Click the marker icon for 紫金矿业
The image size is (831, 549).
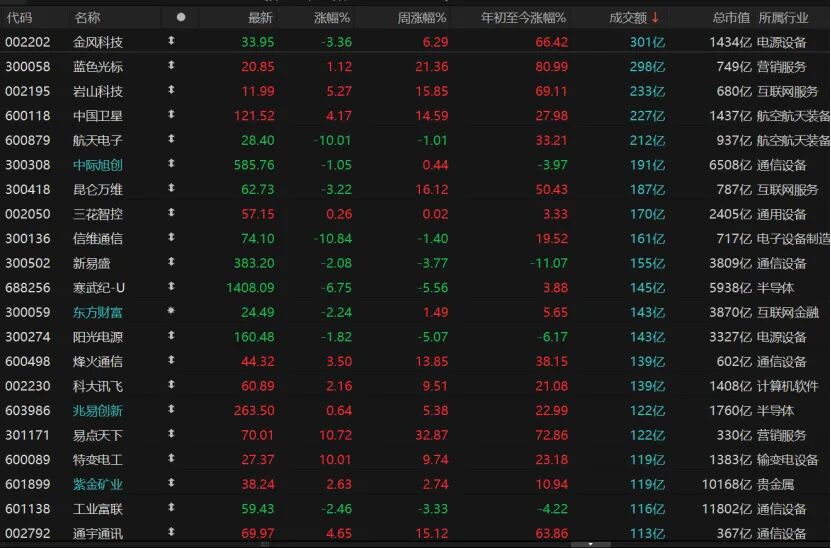point(171,483)
